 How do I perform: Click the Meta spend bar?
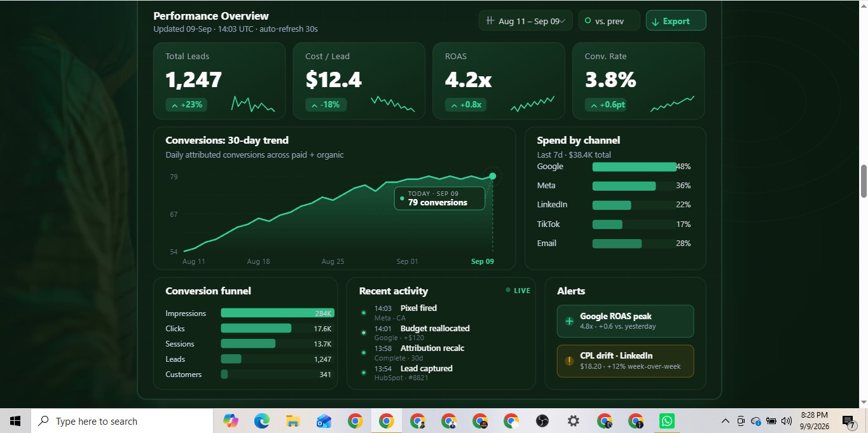coord(624,186)
